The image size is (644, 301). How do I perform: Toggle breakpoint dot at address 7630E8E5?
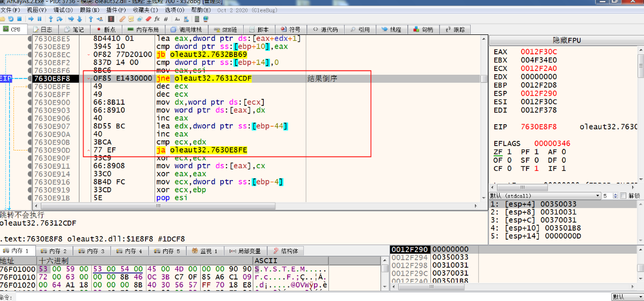[x=30, y=39]
